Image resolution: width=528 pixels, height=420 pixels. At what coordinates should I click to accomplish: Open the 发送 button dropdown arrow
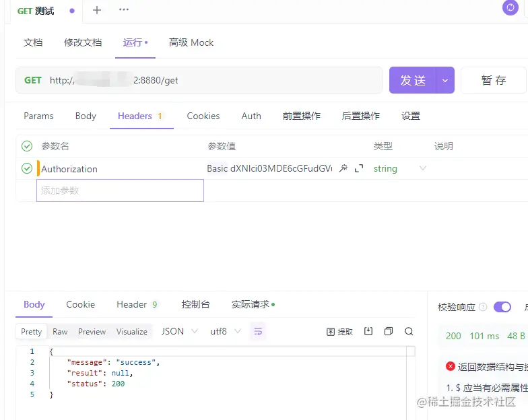click(444, 81)
